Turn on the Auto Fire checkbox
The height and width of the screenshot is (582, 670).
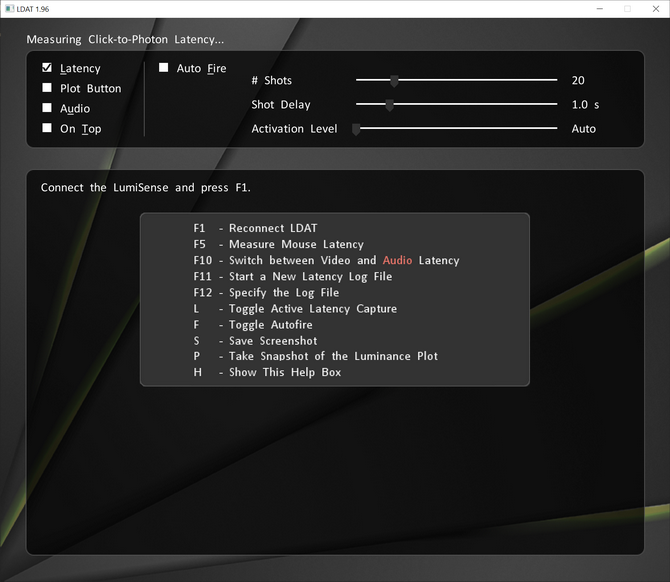tap(163, 68)
